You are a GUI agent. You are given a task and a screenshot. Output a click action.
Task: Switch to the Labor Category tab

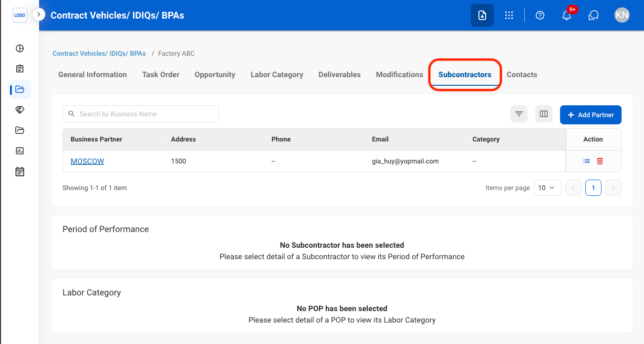277,74
